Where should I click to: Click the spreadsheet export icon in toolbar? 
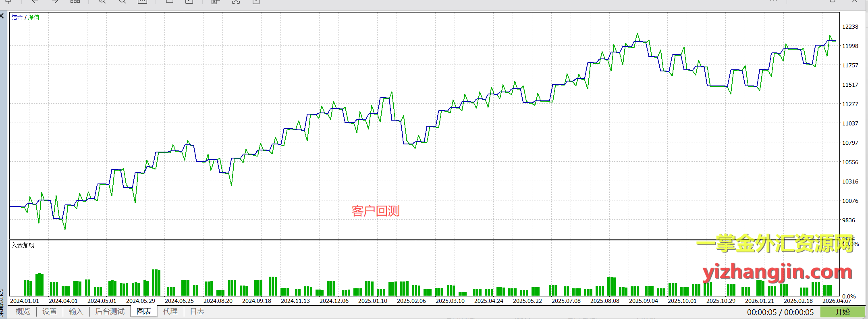(x=216, y=2)
